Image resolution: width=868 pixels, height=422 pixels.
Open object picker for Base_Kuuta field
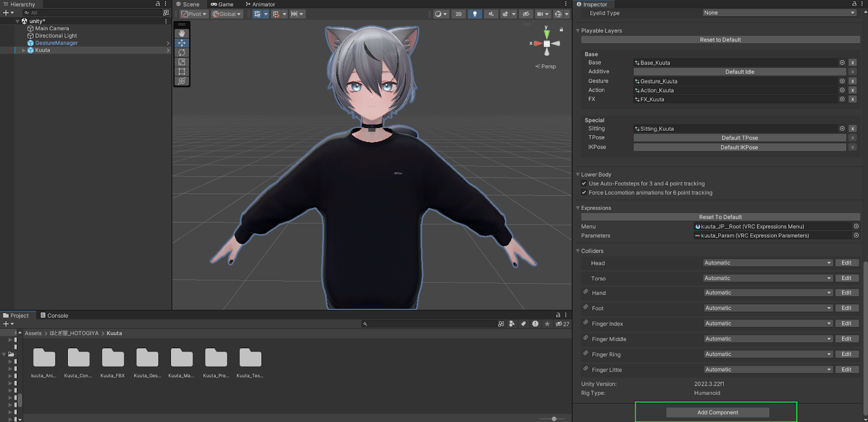(842, 62)
